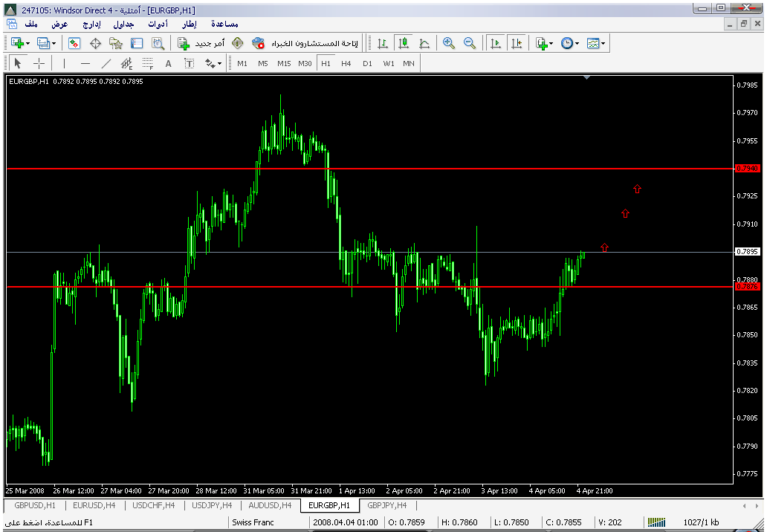Select the Crosshair tool
The image size is (767, 532).
click(x=39, y=64)
